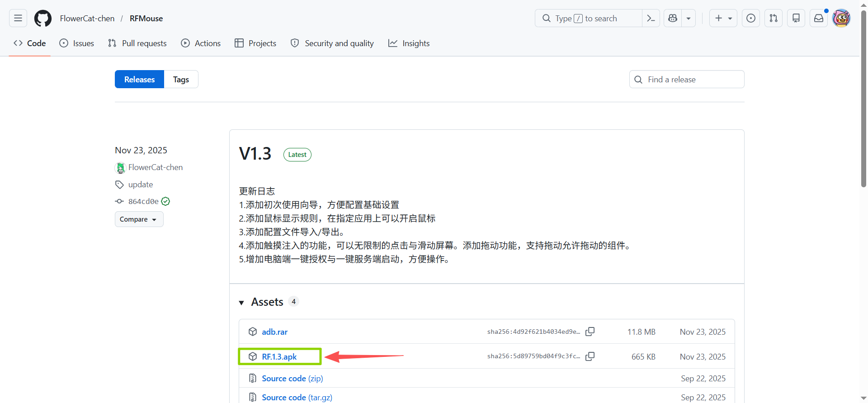
Task: Switch to the Issues tab
Action: 77,43
